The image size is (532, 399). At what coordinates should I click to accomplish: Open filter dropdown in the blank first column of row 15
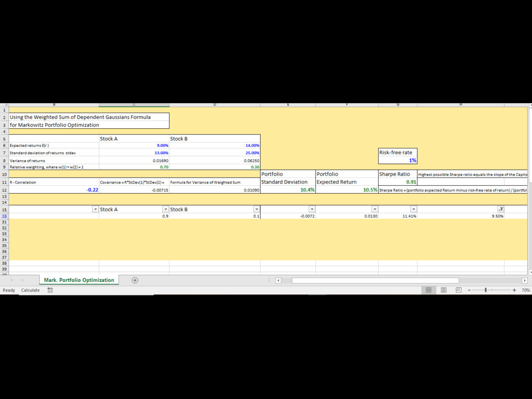(95, 209)
